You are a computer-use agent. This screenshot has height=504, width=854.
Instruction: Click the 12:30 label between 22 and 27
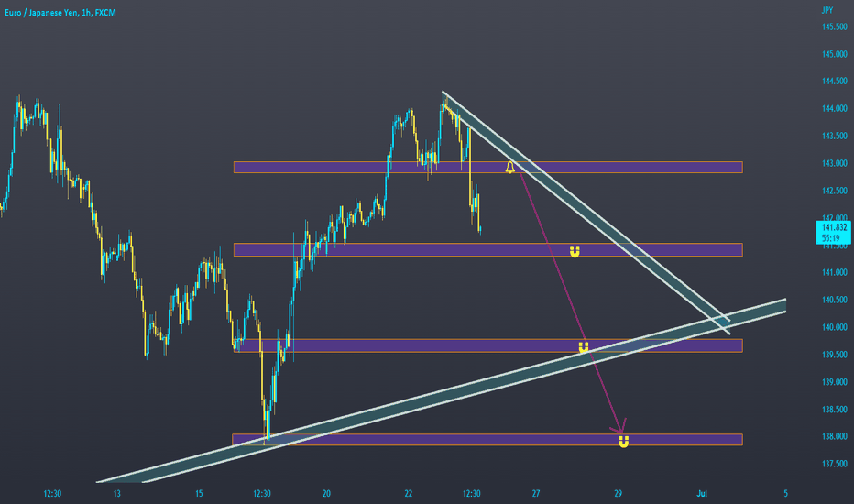tap(472, 494)
